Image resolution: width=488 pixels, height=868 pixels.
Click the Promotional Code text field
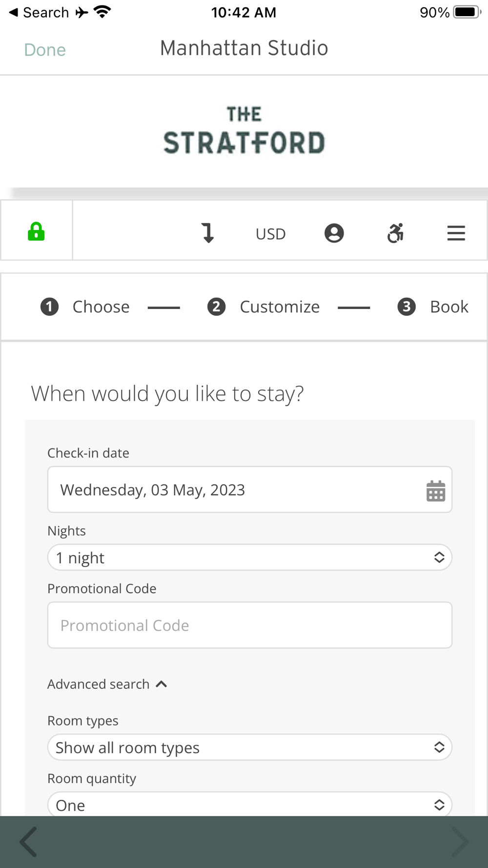point(249,625)
